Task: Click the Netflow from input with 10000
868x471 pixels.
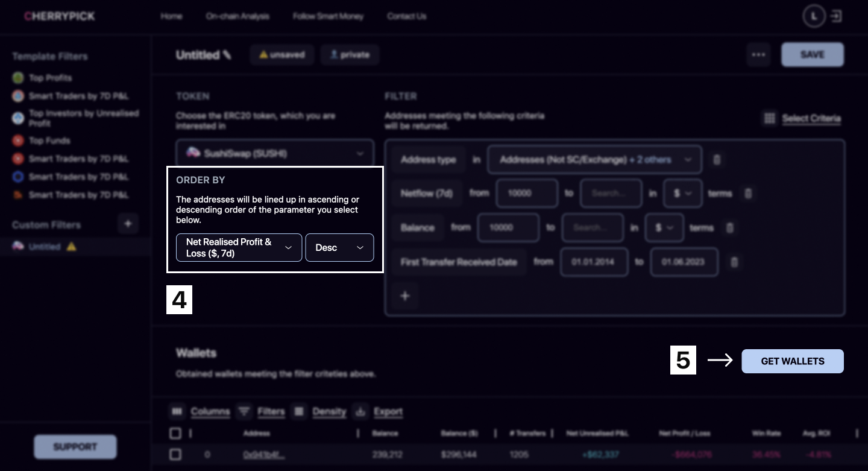Action: click(x=527, y=194)
